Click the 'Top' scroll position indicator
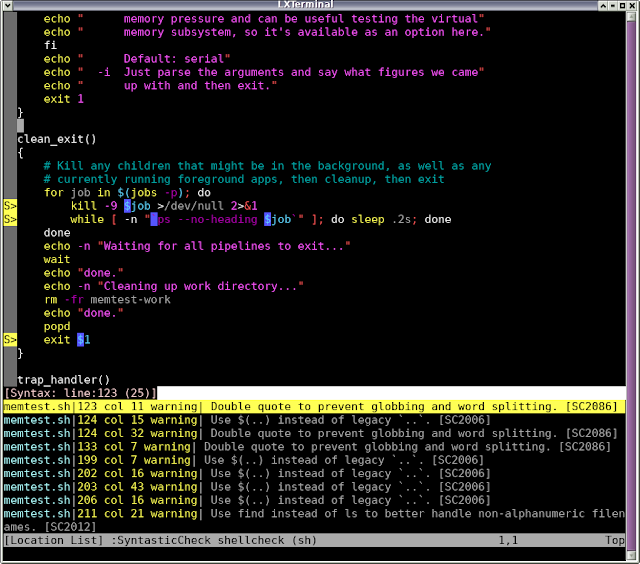 click(x=615, y=540)
